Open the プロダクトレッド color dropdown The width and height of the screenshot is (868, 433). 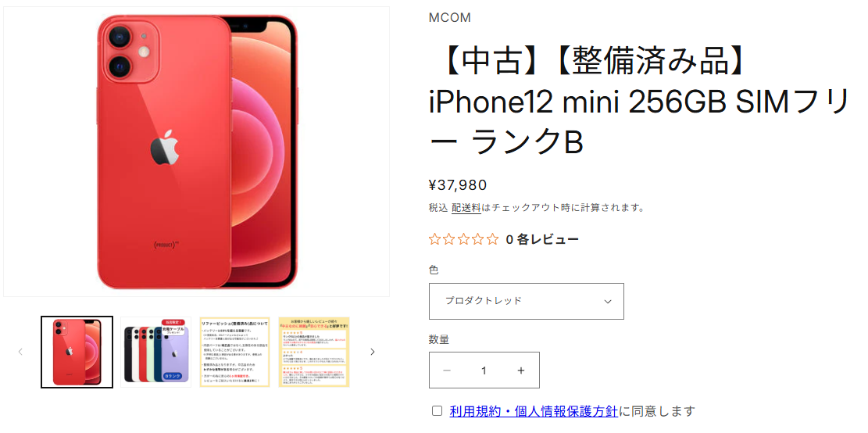point(527,301)
